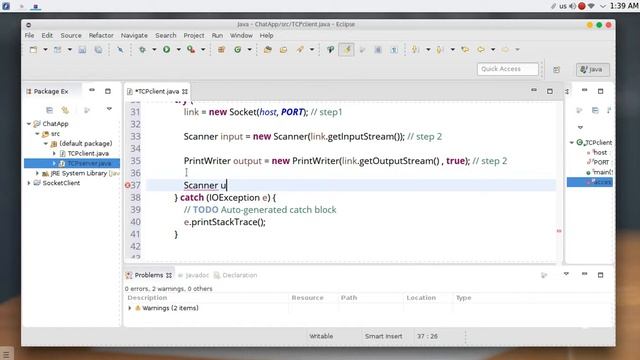Click the Previous Annotation arrow icon

tap(440, 50)
